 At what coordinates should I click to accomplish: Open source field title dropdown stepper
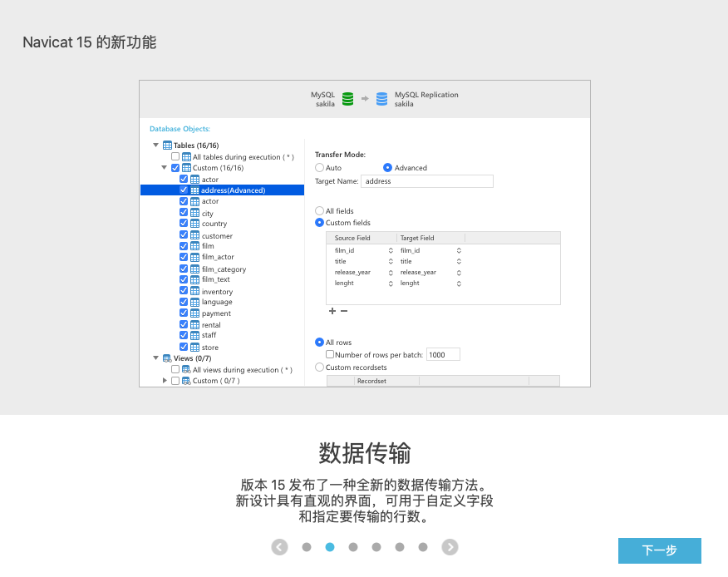[x=391, y=261]
